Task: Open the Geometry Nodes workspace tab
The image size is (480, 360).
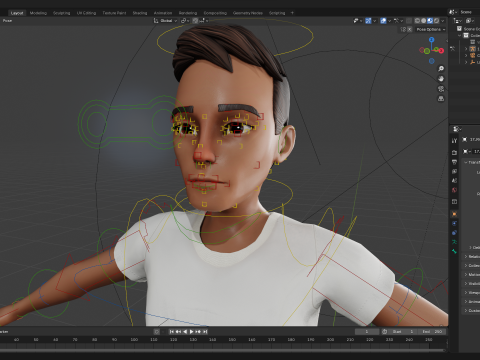Action: pos(247,13)
